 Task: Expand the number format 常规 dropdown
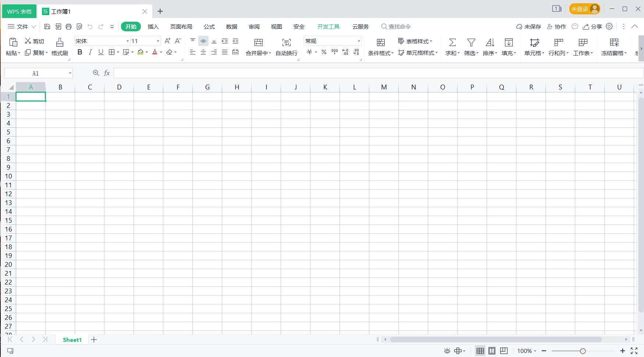pos(359,41)
